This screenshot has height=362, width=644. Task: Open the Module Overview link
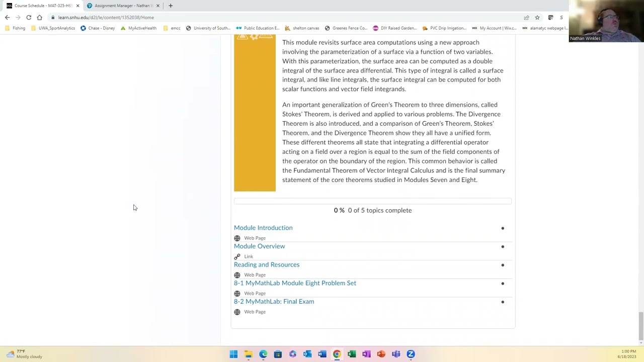259,246
